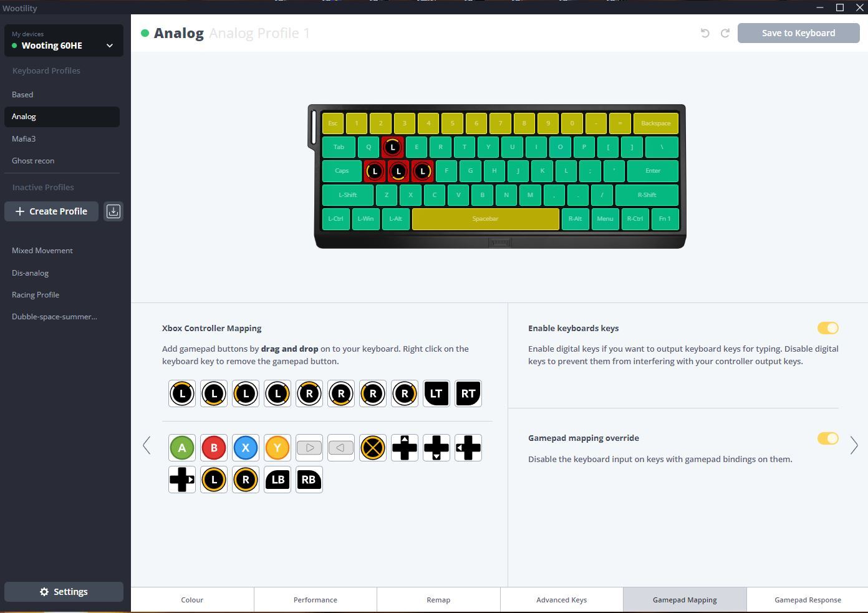Viewport: 868px width, 613px height.
Task: Toggle Enable keyboards keys switch
Action: (x=828, y=328)
